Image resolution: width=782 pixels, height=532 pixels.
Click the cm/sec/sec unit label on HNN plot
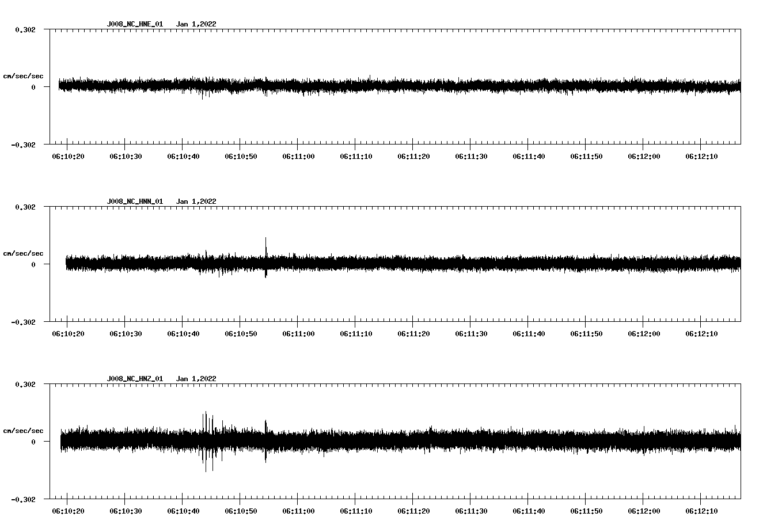pyautogui.click(x=23, y=253)
